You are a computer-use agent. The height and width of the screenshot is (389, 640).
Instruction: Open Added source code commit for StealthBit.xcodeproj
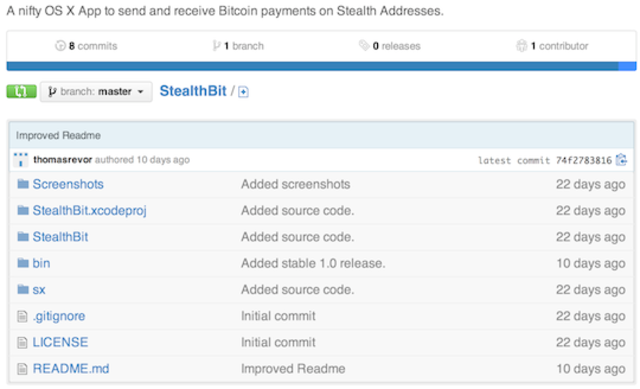pyautogui.click(x=298, y=211)
